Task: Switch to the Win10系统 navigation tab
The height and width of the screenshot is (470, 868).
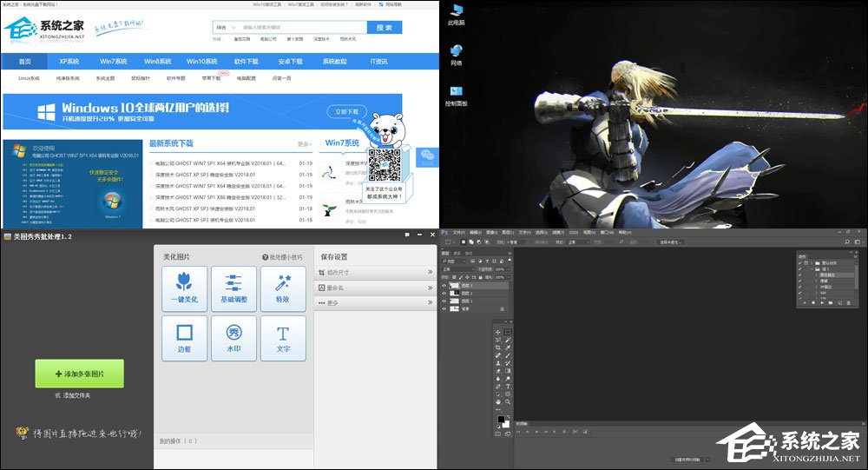Action: [201, 62]
